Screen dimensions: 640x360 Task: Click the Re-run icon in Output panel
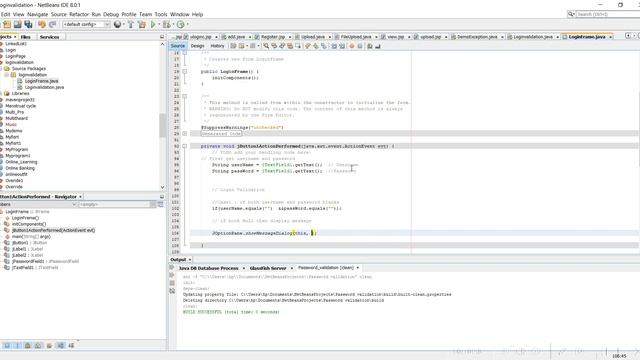click(172, 267)
